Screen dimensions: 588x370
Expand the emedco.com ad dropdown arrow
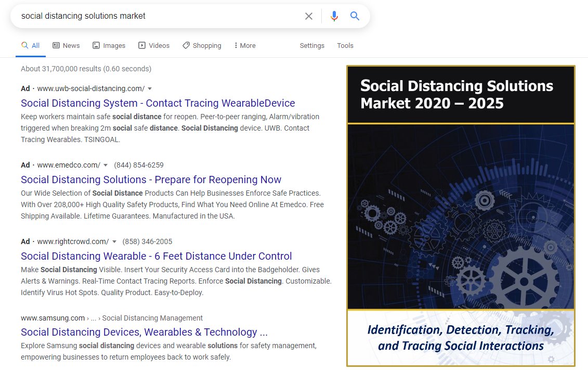click(106, 165)
